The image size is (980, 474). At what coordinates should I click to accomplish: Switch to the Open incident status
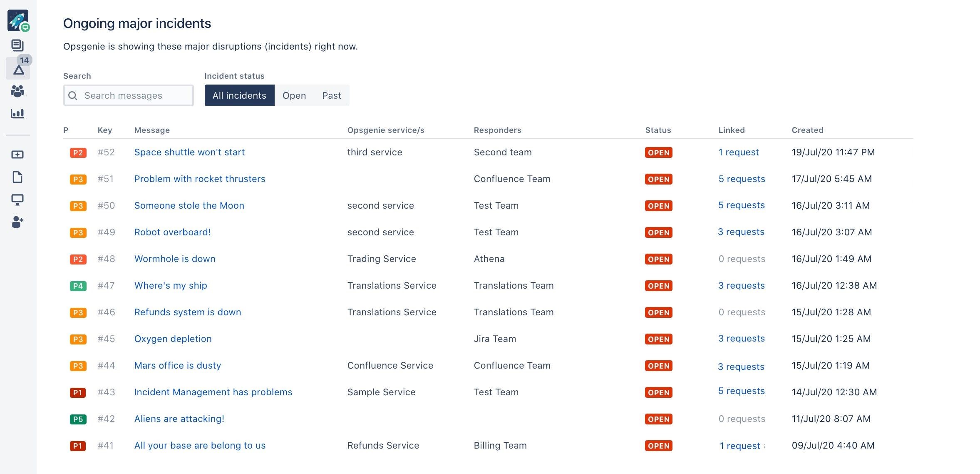point(294,95)
